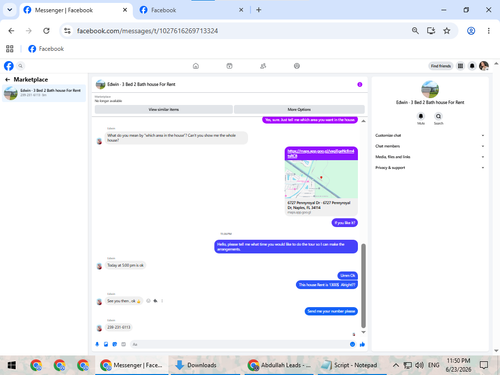This screenshot has width=500, height=375.
Task: View site information icon in the address bar
Action: pyautogui.click(x=67, y=31)
